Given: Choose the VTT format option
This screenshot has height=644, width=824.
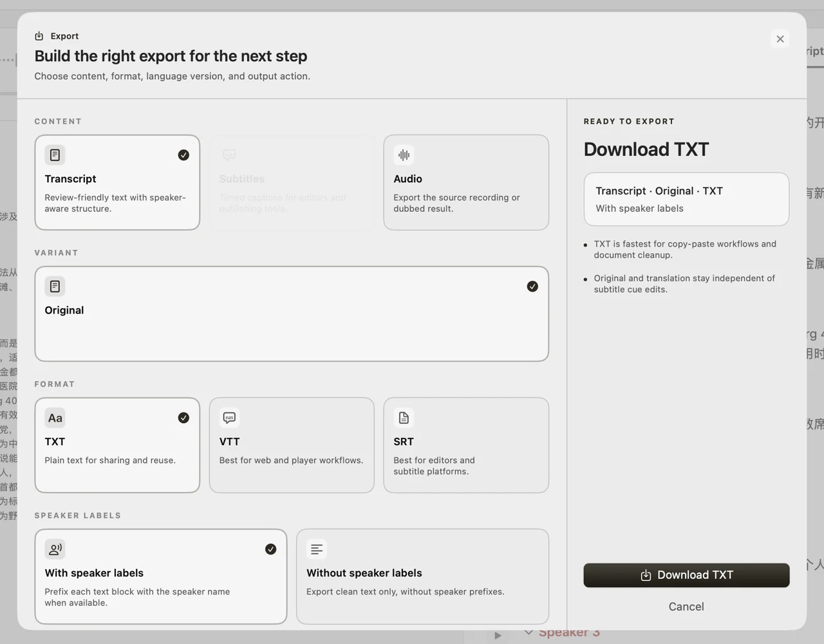Looking at the screenshot, I should point(292,445).
